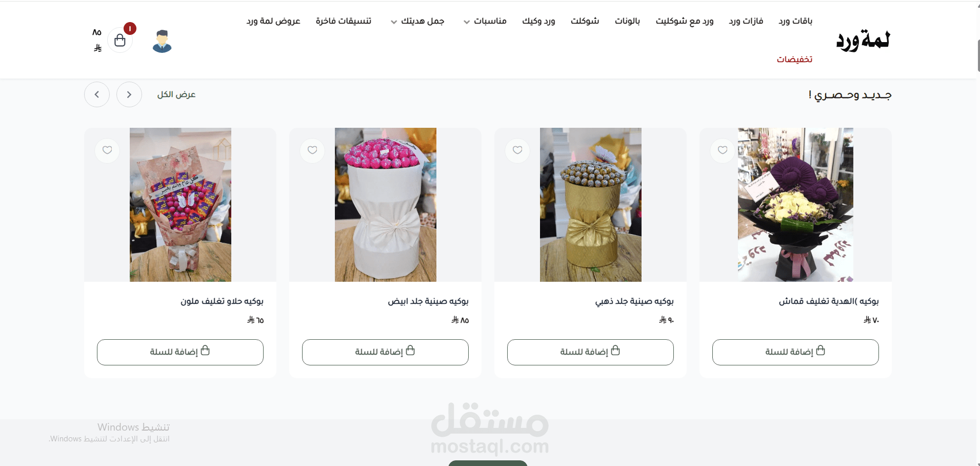
Task: Click the cart item count badge
Action: coord(130,29)
